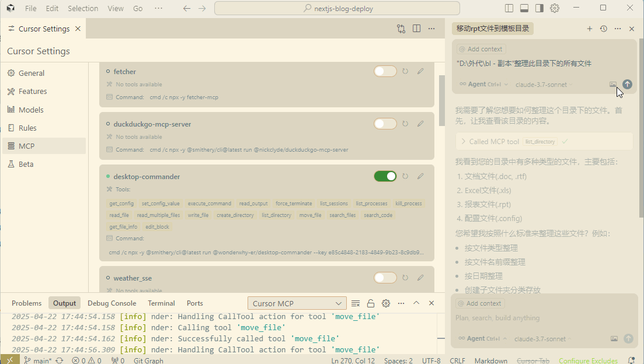
Task: Click the main branch status item
Action: 37,360
